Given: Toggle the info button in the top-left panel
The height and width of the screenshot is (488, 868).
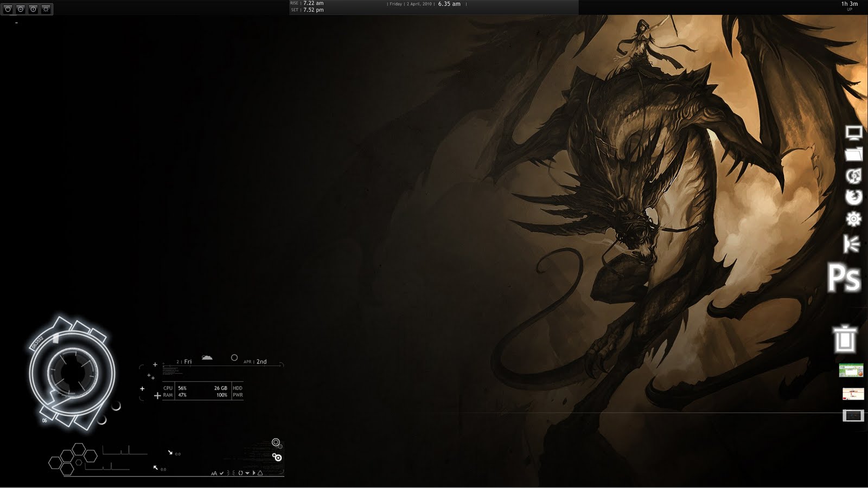Looking at the screenshot, I should pos(34,9).
